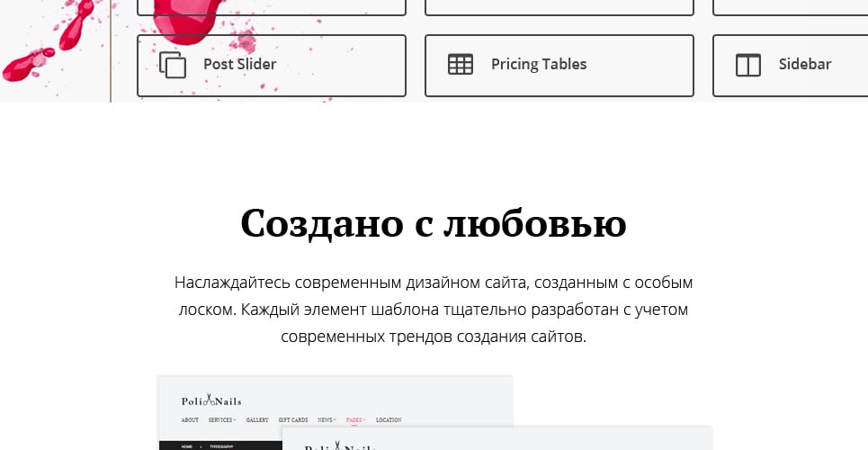Click HOME breadcrumb in preview dark bar

(x=186, y=446)
